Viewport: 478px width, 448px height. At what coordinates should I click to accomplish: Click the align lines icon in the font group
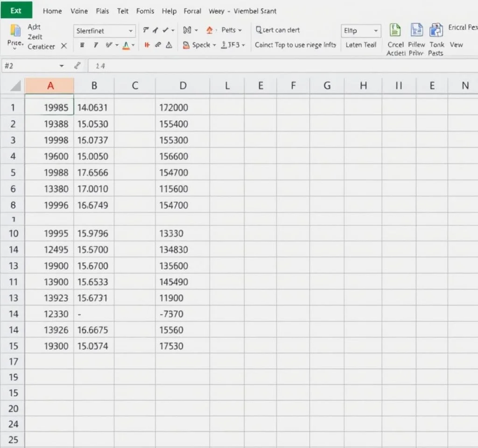82,45
